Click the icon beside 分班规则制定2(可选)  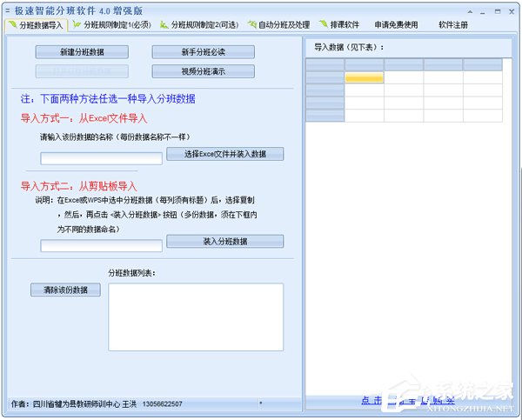click(x=164, y=24)
